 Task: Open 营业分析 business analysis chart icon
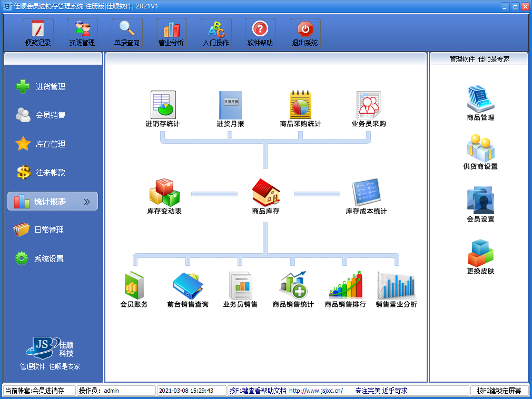tap(171, 33)
